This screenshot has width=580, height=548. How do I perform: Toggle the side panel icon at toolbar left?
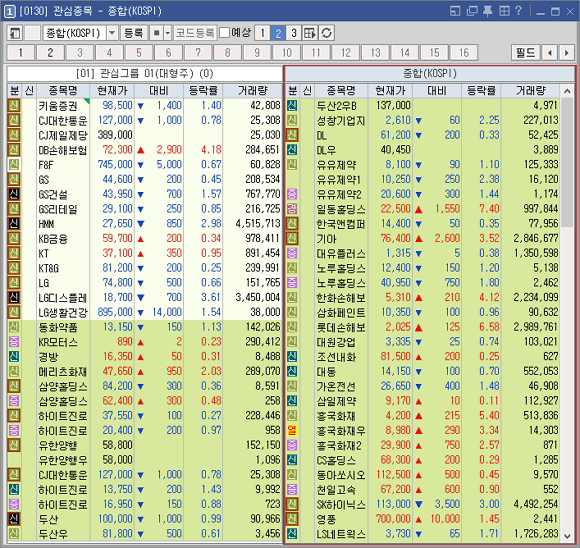tap(15, 33)
